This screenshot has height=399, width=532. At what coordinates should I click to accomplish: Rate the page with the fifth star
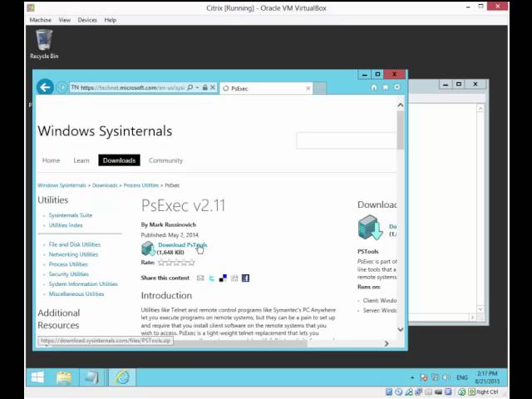point(191,263)
